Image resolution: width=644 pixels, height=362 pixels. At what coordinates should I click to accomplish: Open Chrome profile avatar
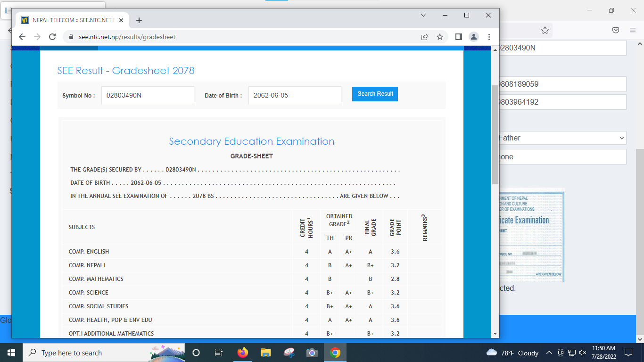pyautogui.click(x=474, y=37)
